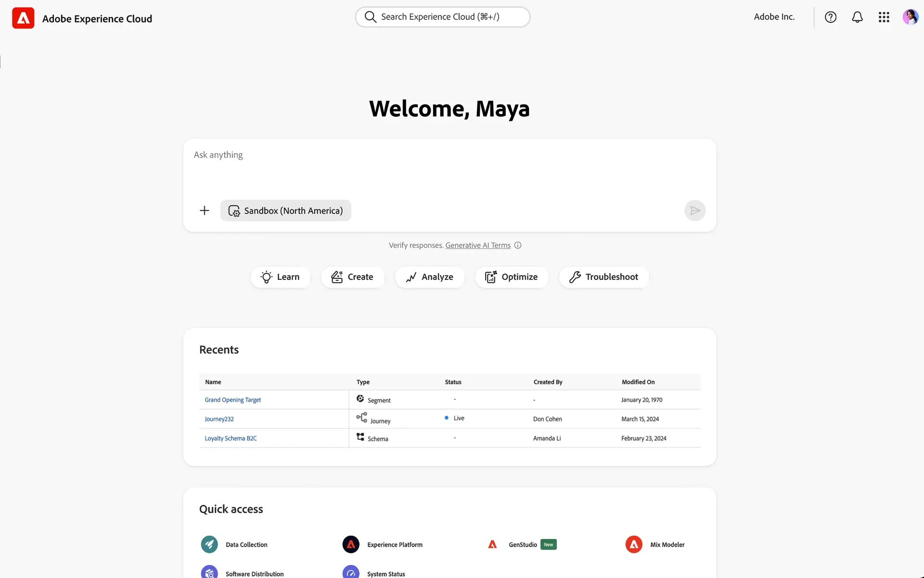
Task: Click the info icon beside Generative AI Terms
Action: (x=518, y=245)
